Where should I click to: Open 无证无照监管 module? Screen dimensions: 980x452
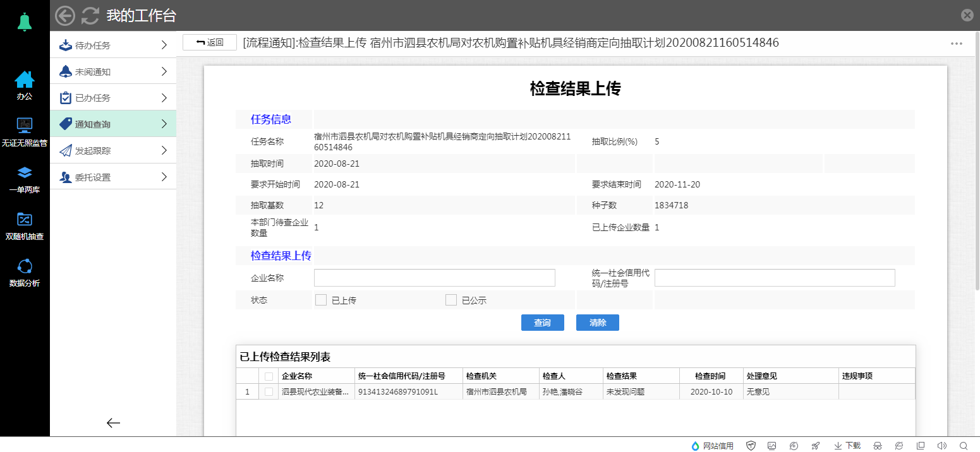(25, 133)
